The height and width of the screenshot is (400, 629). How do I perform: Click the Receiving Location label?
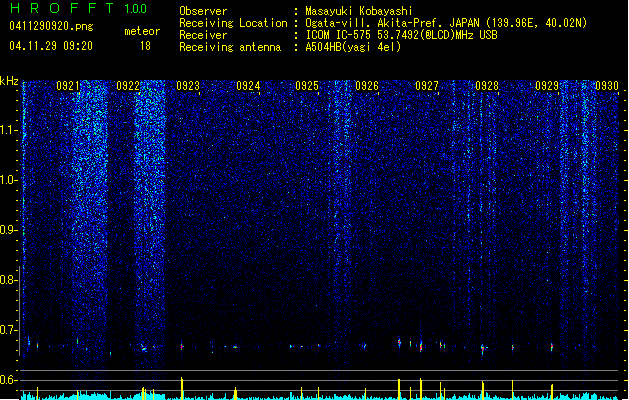(x=233, y=23)
